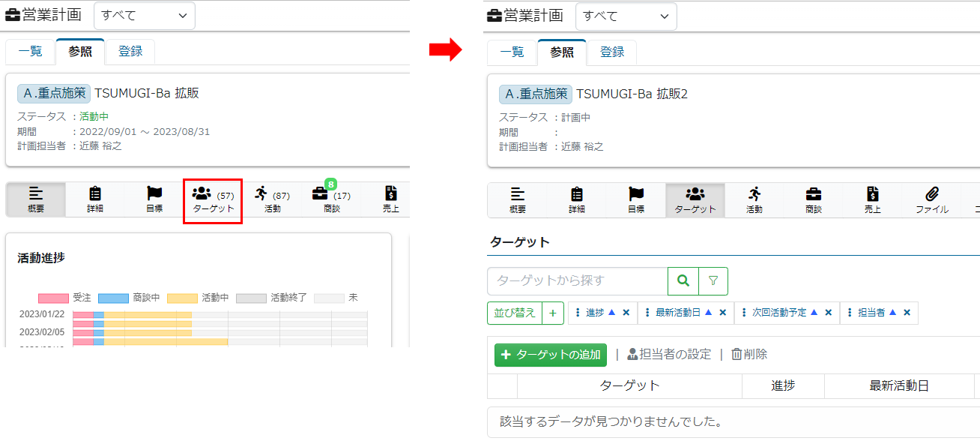Select 参照 tab above 活動中-status plan
The image size is (980, 444).
coord(80,52)
